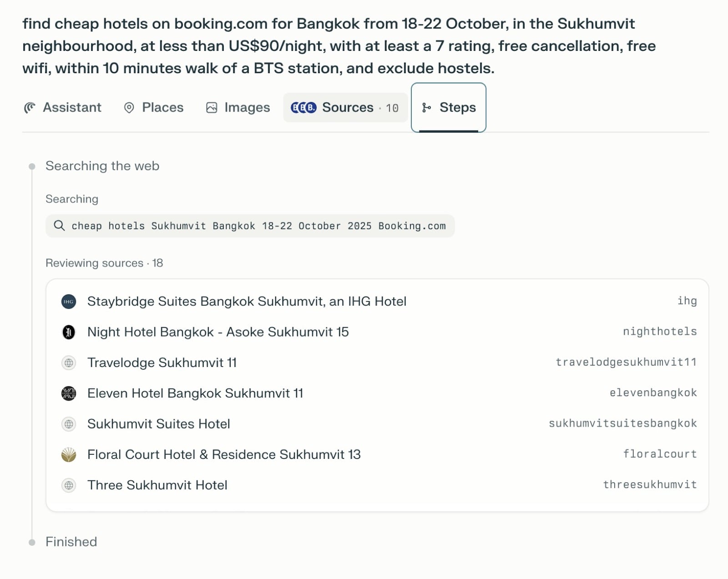Open Floral Court Hotel & Residence link

point(224,454)
